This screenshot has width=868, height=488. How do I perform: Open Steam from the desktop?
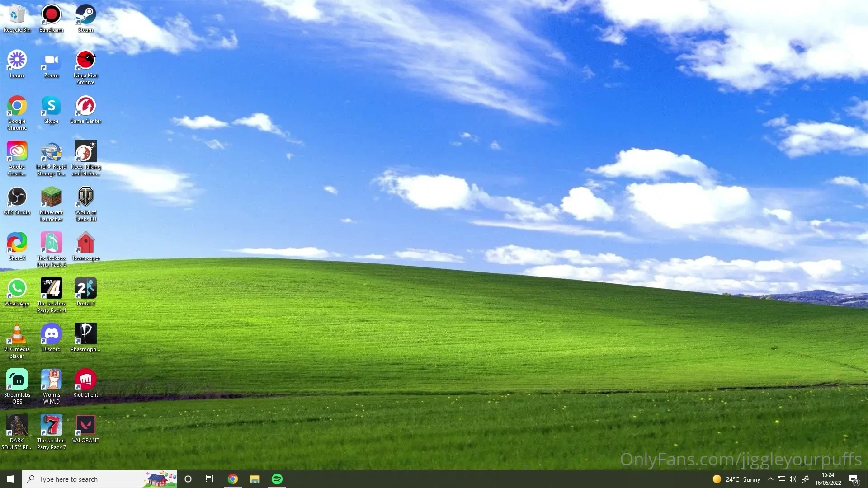85,14
